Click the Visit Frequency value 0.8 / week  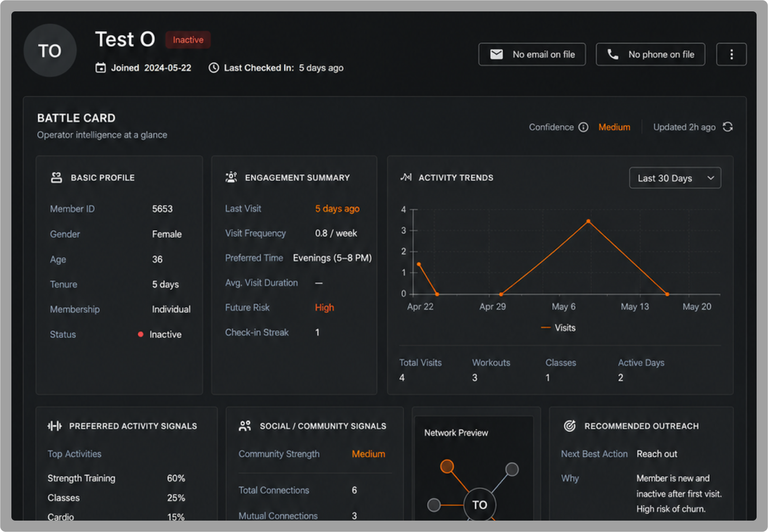[336, 233]
